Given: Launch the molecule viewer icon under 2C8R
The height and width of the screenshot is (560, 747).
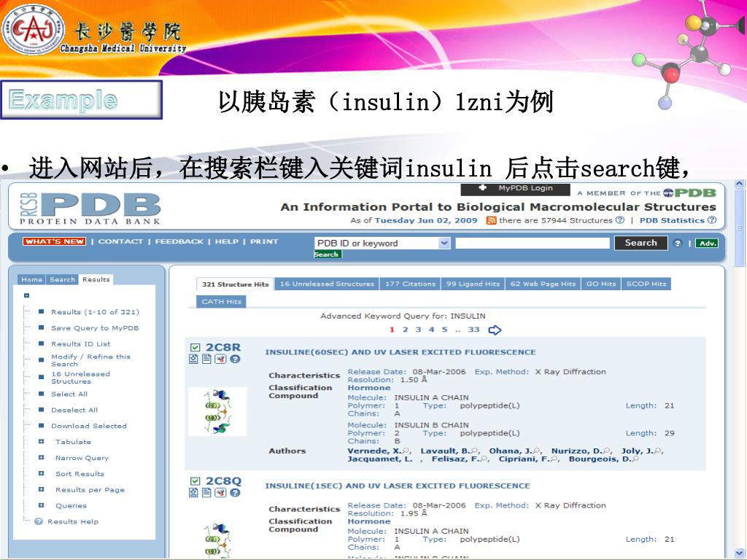Looking at the screenshot, I should pyautogui.click(x=220, y=359).
